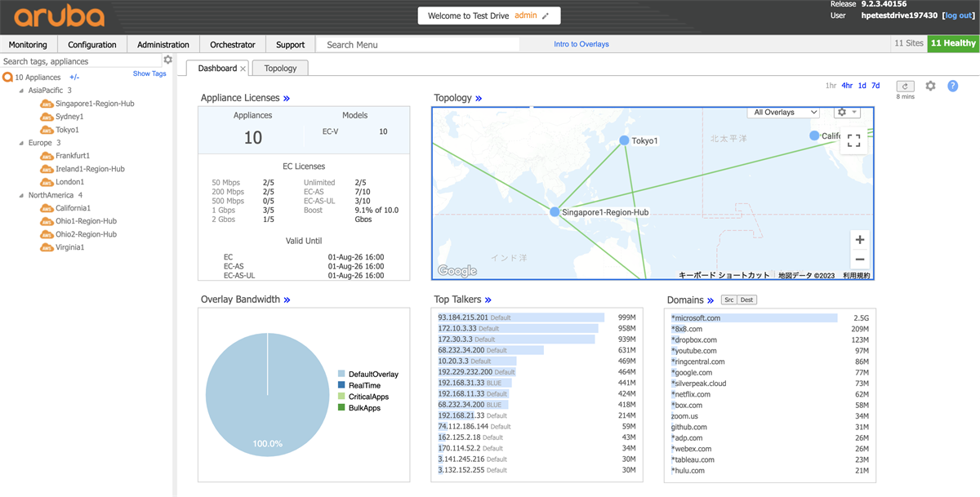Collapse the AsiaPacific tree group
980x497 pixels.
point(21,91)
